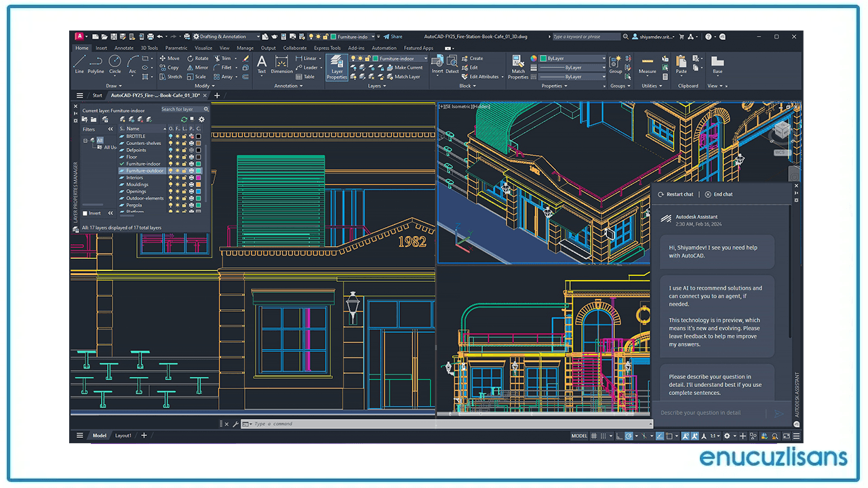868x488 pixels.
Task: Click the Paste clipboard button
Action: [682, 64]
